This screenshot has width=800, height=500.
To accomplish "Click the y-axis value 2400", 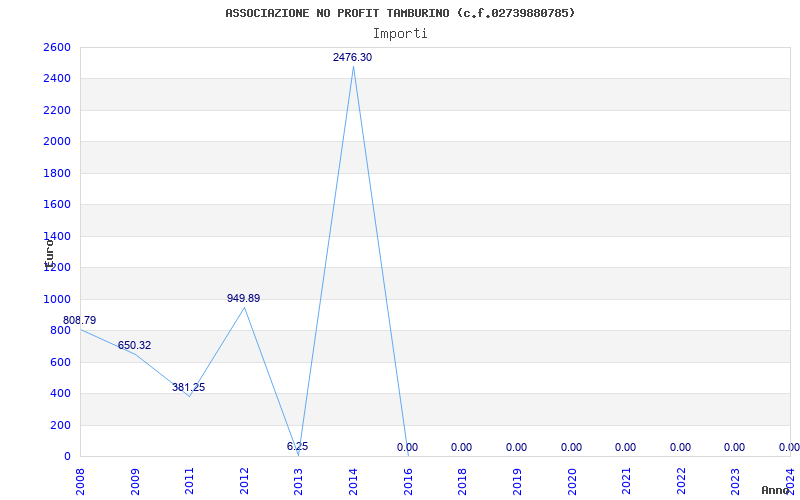I will (57, 79).
